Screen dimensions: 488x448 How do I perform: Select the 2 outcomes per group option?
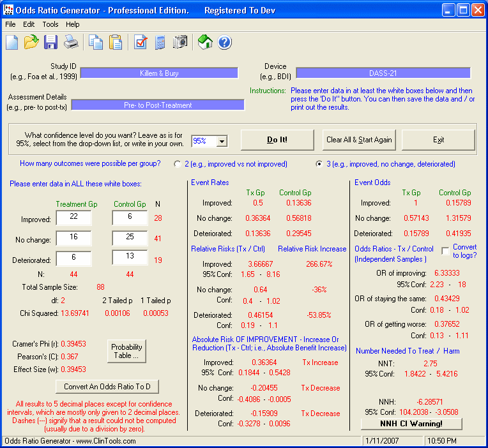(178, 164)
